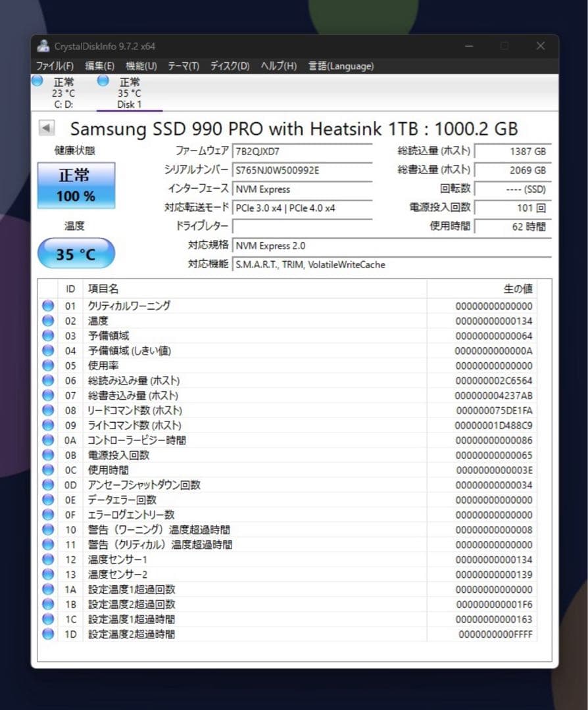Open the テーマ(T) menu
Image resolution: width=588 pixels, height=710 pixels.
tap(182, 66)
